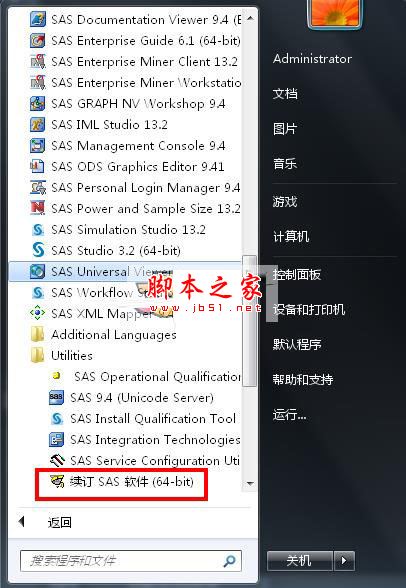The height and width of the screenshot is (588, 406).
Task: Open SAS Service Configuration Utility icon
Action: coord(57,460)
